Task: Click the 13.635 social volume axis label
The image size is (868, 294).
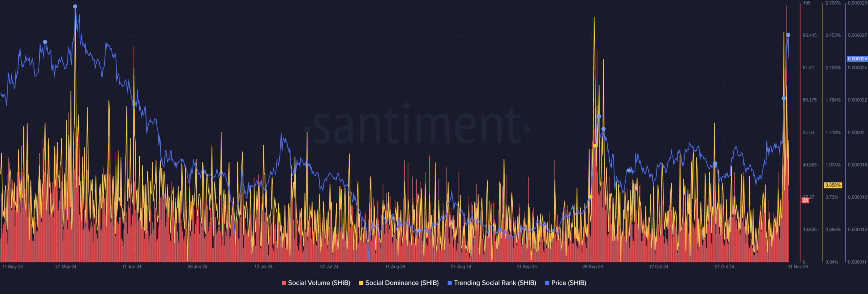Action: coord(810,230)
